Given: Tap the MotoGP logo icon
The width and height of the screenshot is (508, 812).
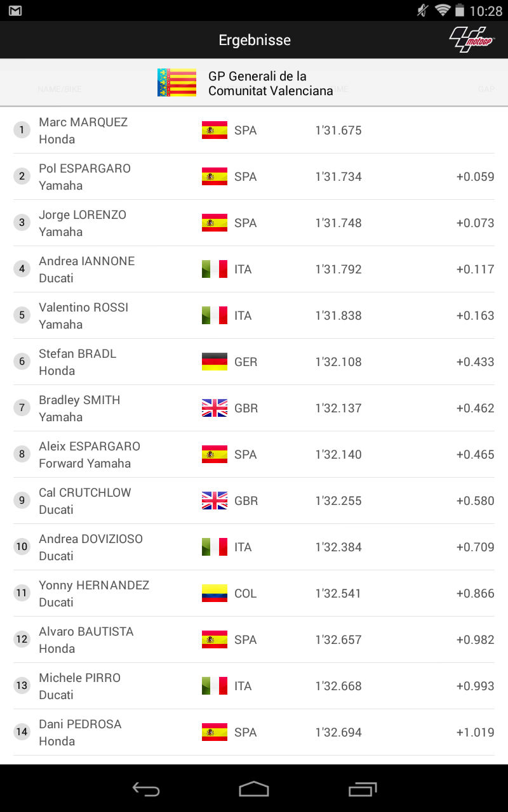Looking at the screenshot, I should click(x=472, y=39).
